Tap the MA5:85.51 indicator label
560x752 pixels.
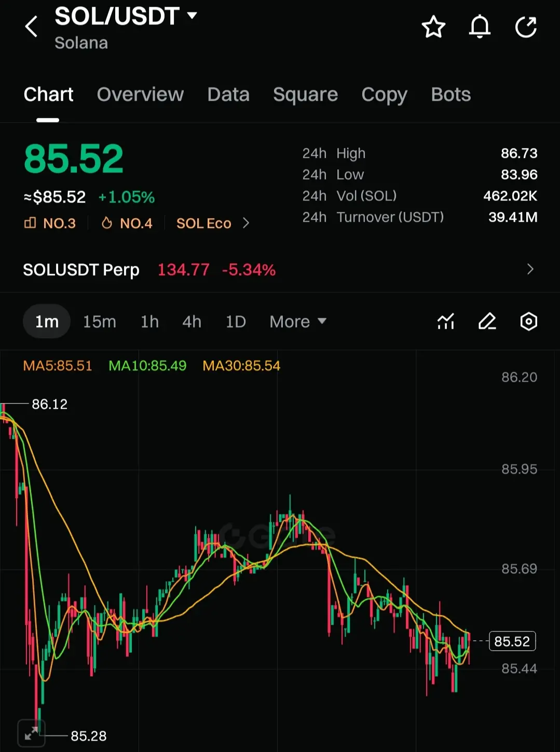[x=58, y=366]
